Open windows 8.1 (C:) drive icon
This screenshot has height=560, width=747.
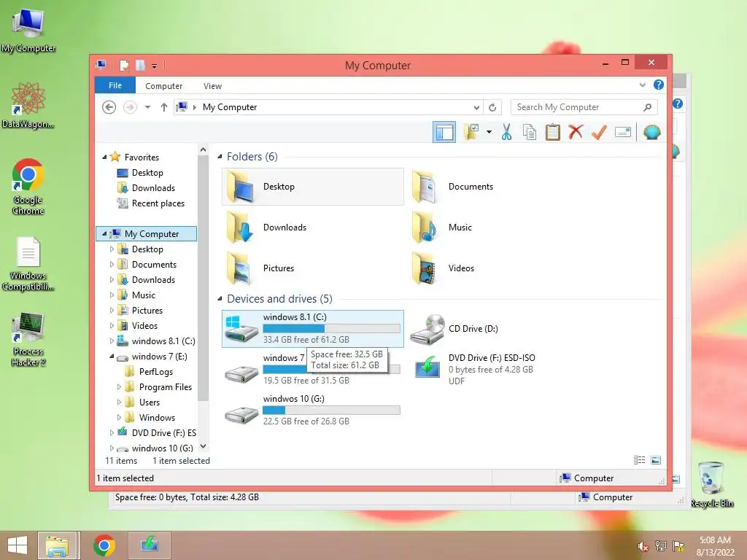click(x=241, y=329)
